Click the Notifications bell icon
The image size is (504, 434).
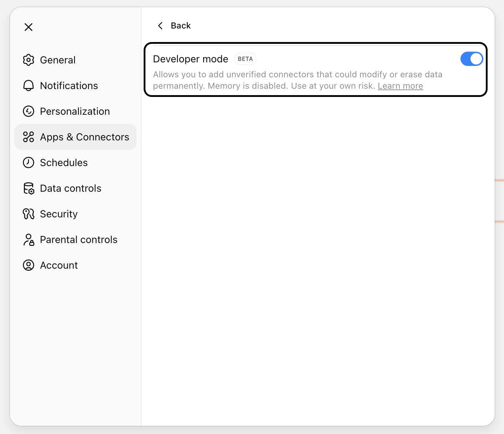point(29,86)
